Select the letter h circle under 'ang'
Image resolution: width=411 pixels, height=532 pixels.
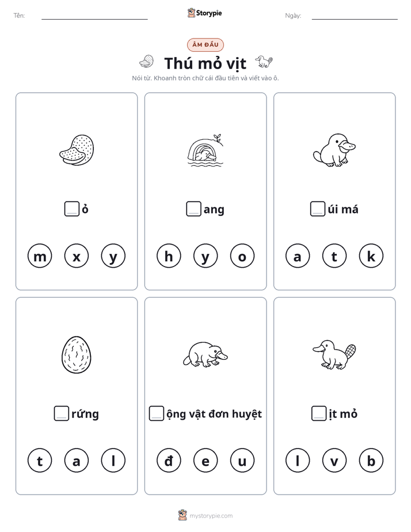tap(169, 256)
